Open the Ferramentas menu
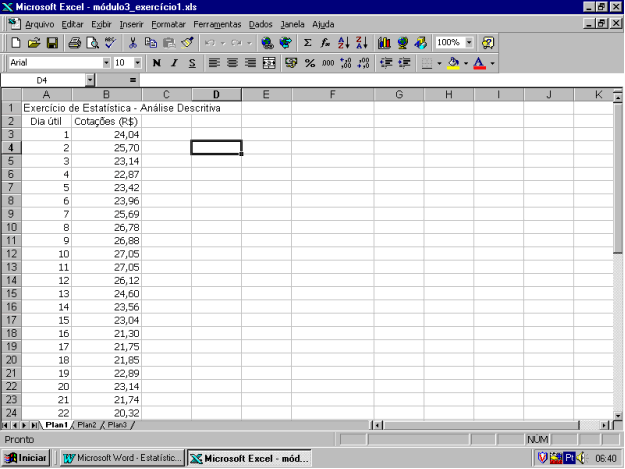625x469 pixels. [x=217, y=23]
